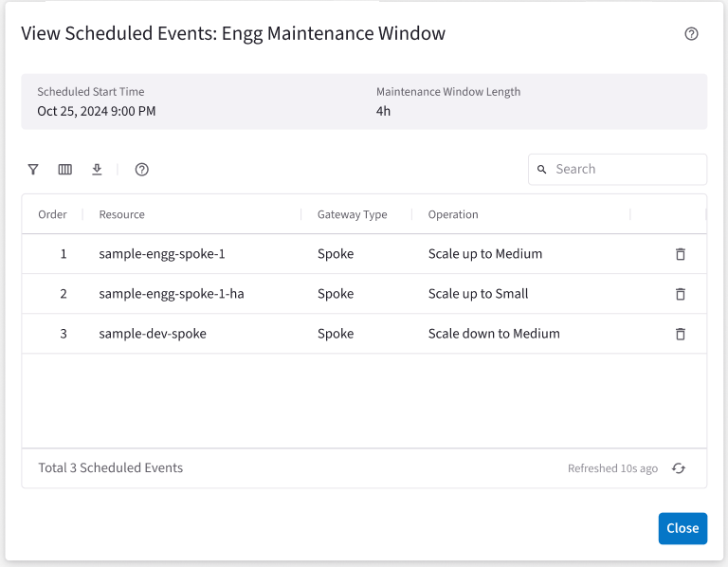
Task: Sort by the Operation column header
Action: click(453, 214)
